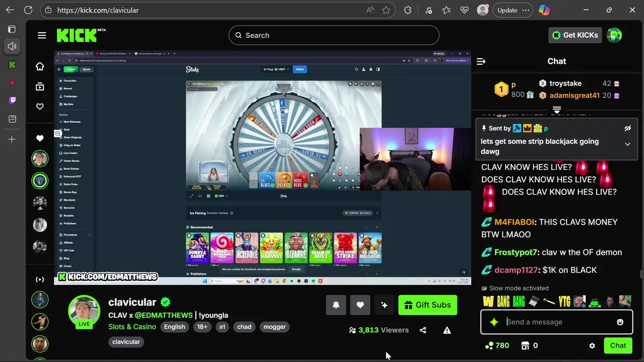Click the notification bell for clavicular

pos(336,305)
